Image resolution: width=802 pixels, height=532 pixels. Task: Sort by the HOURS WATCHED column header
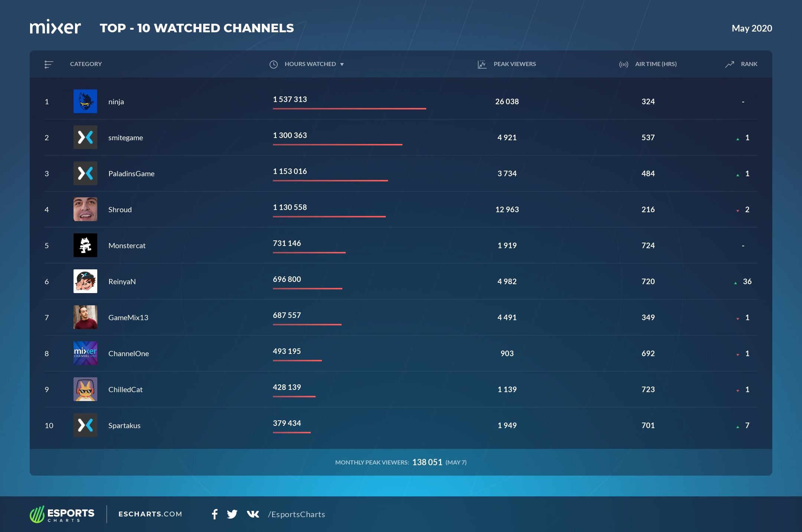pyautogui.click(x=310, y=64)
